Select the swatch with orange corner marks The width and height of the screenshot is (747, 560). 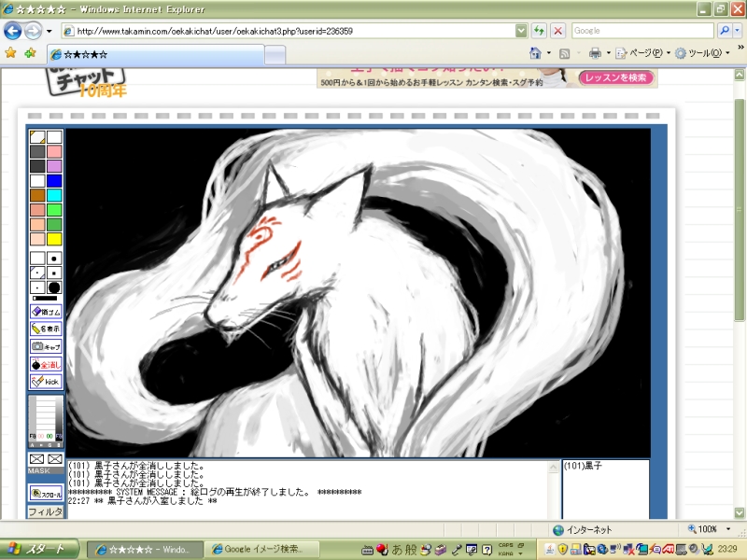(37, 137)
